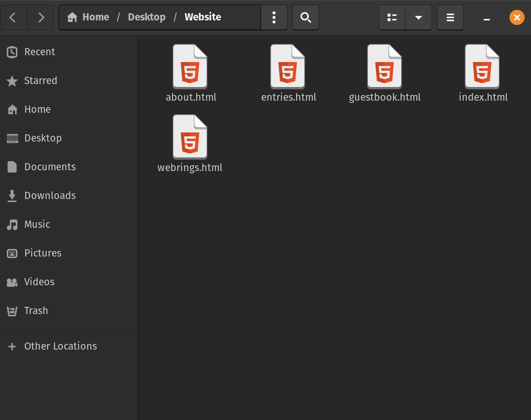This screenshot has width=531, height=420.
Task: Select the Website breadcrumb segment
Action: point(202,17)
